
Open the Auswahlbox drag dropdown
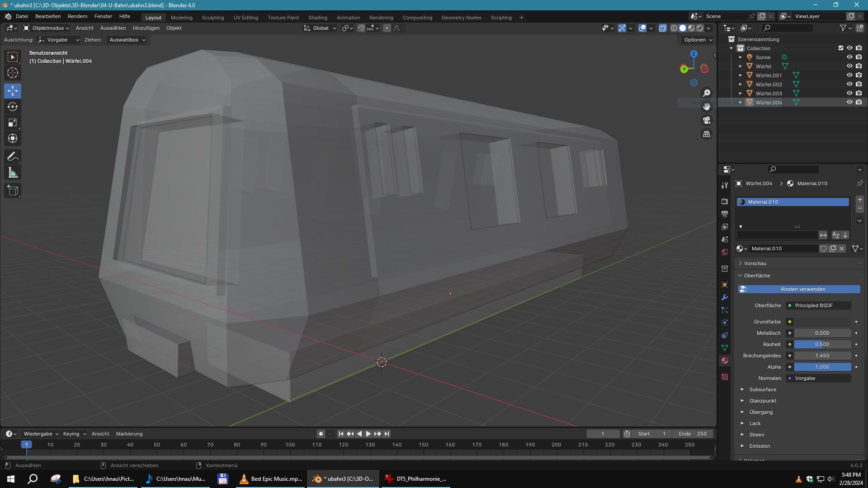pyautogui.click(x=127, y=40)
